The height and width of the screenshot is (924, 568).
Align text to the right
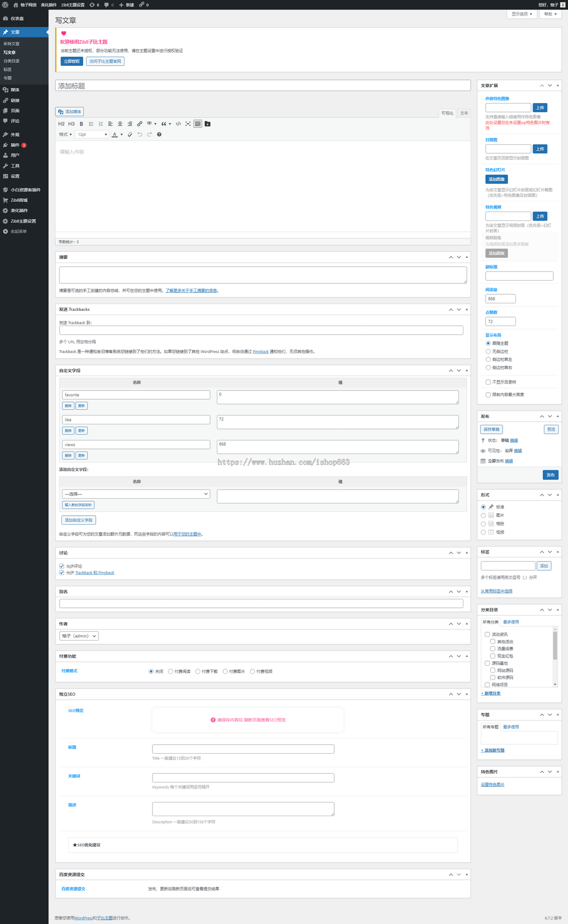pyautogui.click(x=130, y=124)
